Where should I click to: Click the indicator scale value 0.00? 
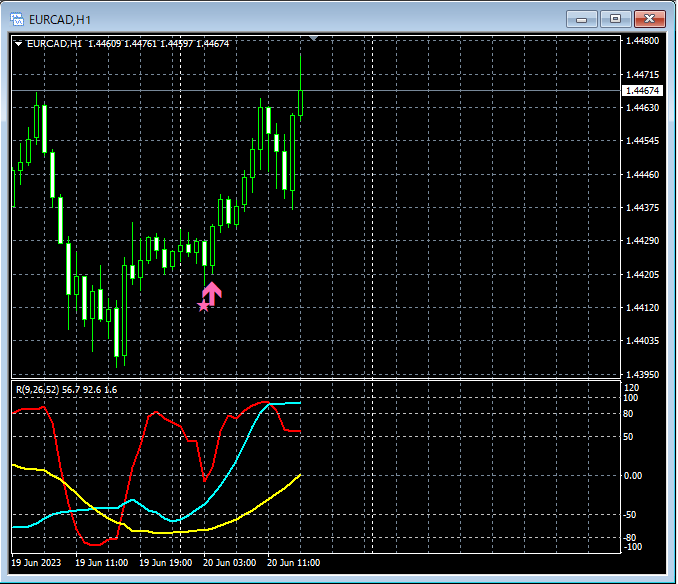coord(633,476)
